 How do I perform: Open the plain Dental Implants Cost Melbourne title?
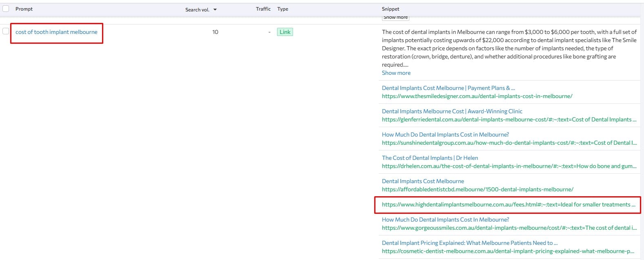pyautogui.click(x=423, y=181)
